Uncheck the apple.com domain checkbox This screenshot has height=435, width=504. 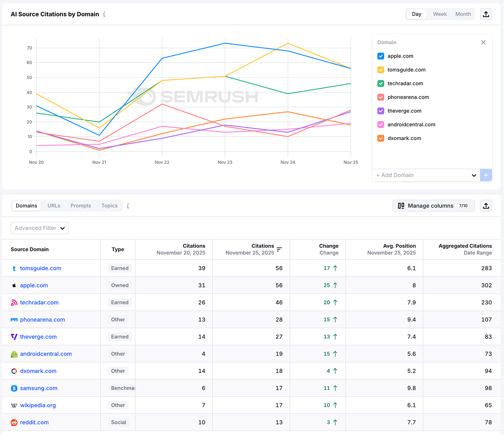(380, 56)
